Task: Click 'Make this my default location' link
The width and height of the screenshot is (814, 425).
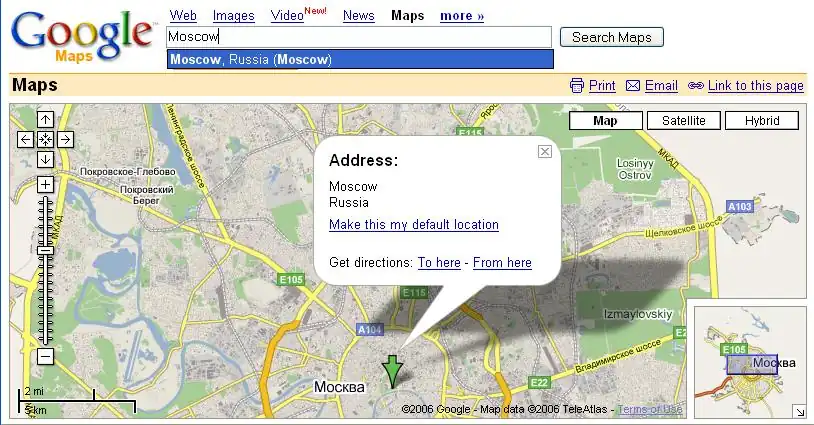Action: [413, 225]
